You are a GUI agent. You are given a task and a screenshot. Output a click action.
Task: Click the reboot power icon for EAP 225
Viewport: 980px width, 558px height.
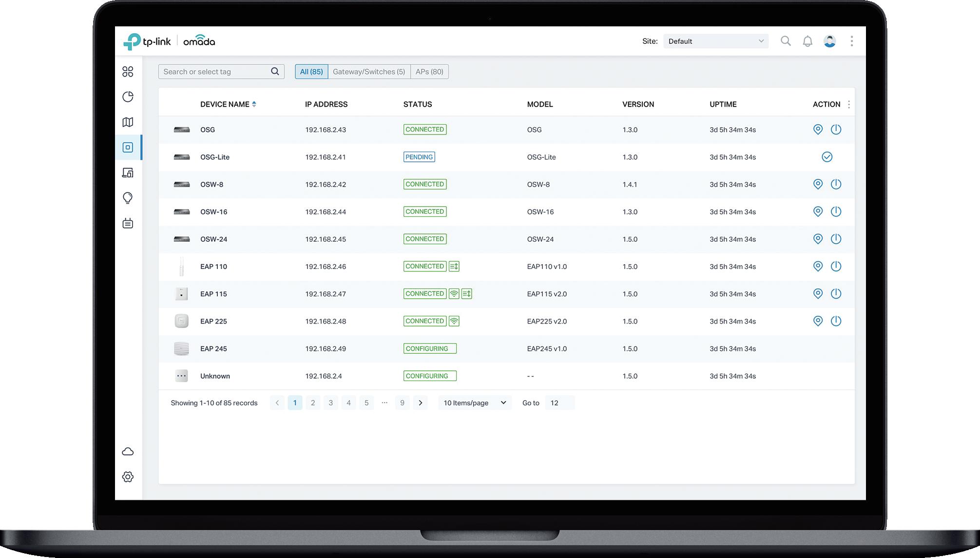click(836, 321)
